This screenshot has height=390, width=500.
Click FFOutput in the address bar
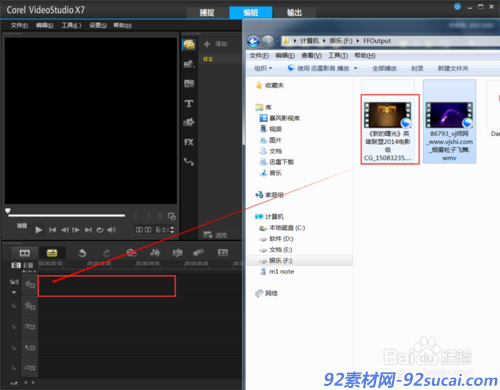[x=377, y=41]
